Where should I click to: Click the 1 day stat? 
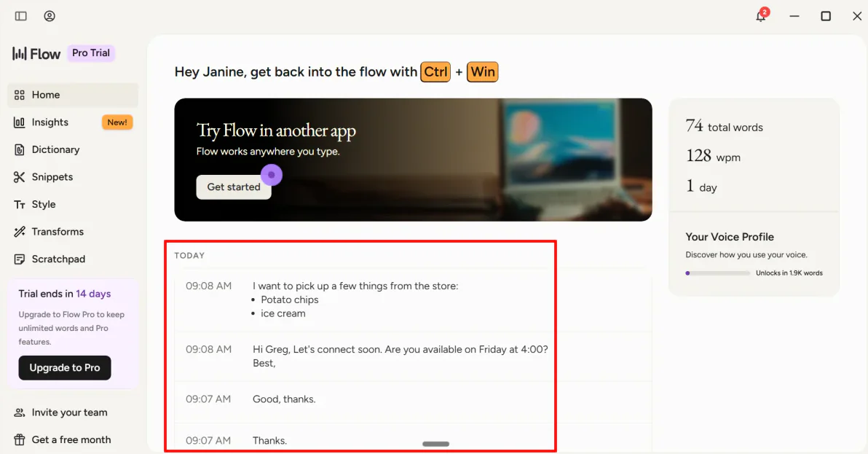tap(701, 187)
